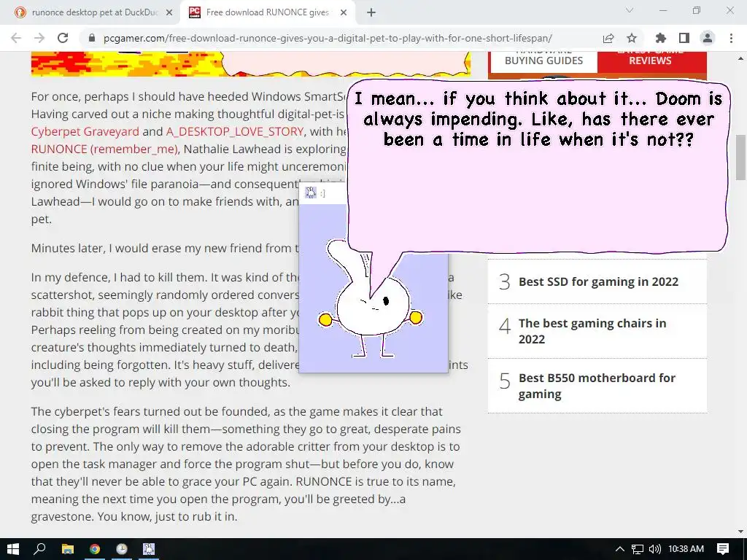View site info via the padlock icon

[x=92, y=38]
